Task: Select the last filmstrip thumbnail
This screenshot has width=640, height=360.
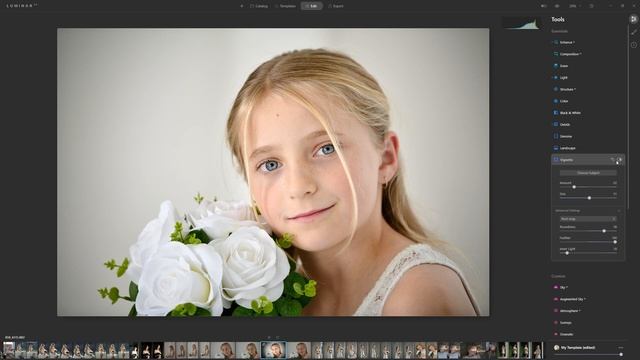Action: (x=538, y=350)
